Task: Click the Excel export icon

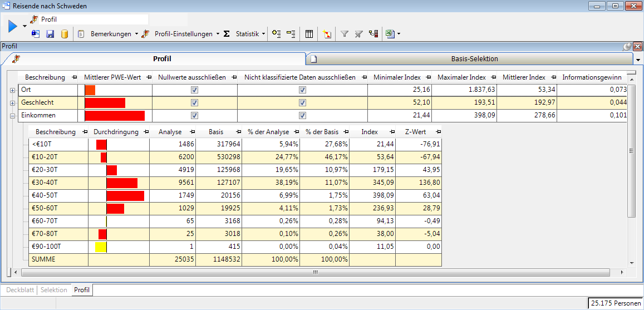Action: [390, 34]
